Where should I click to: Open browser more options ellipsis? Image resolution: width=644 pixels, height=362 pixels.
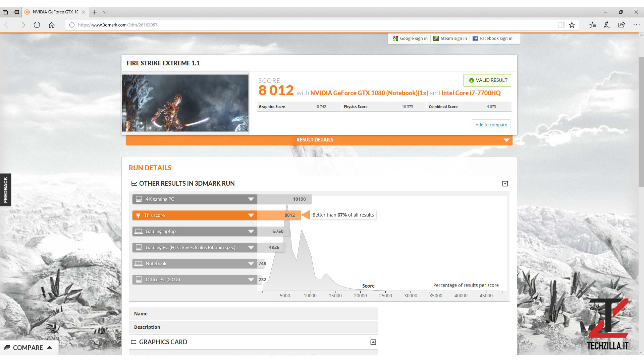coord(636,25)
